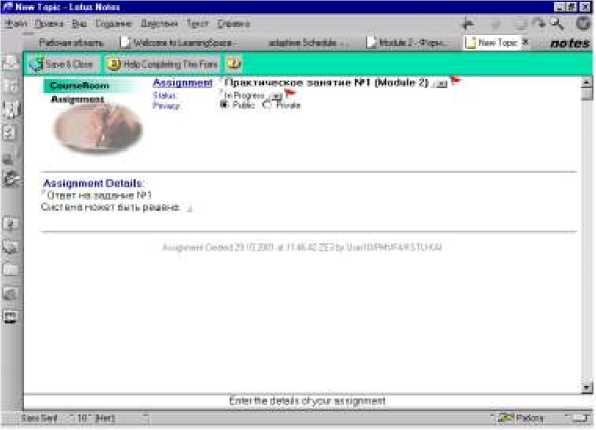The width and height of the screenshot is (596, 430).
Task: Switch to the Module 2 tab
Action: (x=407, y=43)
